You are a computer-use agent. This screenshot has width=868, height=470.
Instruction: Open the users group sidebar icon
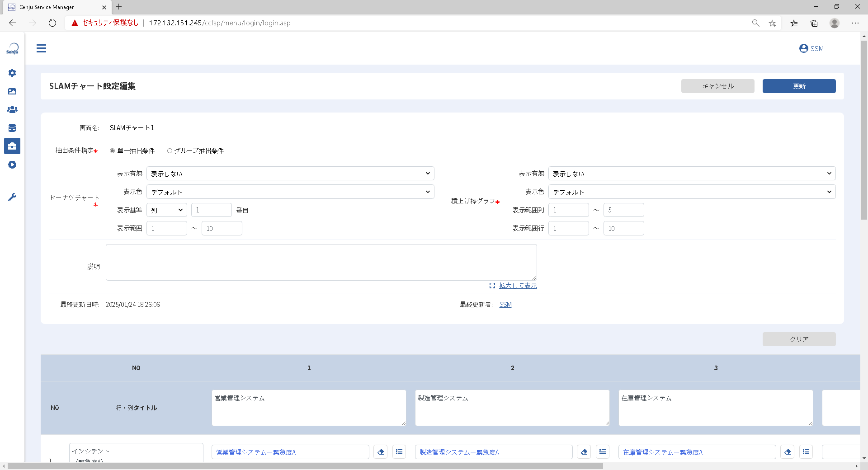(x=12, y=109)
